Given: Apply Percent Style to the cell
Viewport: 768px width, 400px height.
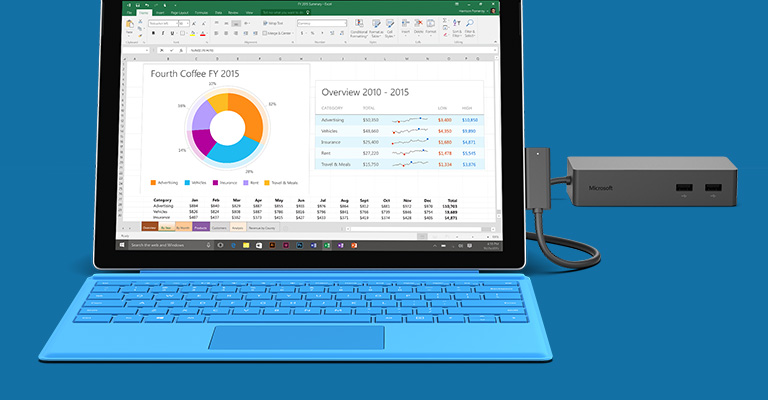Looking at the screenshot, I should point(312,33).
